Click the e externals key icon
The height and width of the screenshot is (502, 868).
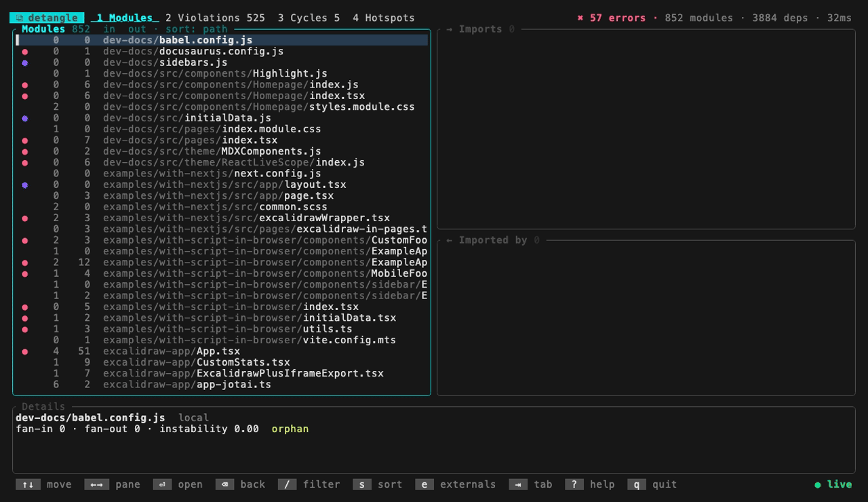[424, 484]
